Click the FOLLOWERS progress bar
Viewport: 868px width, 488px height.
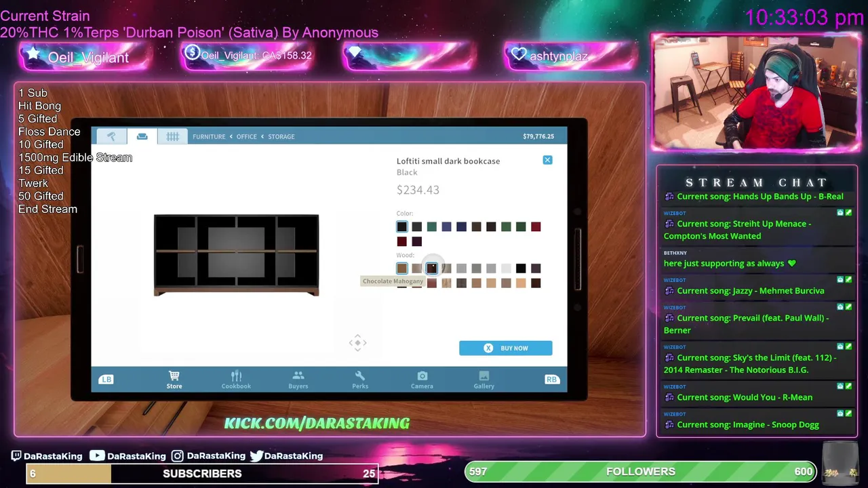[x=641, y=472]
